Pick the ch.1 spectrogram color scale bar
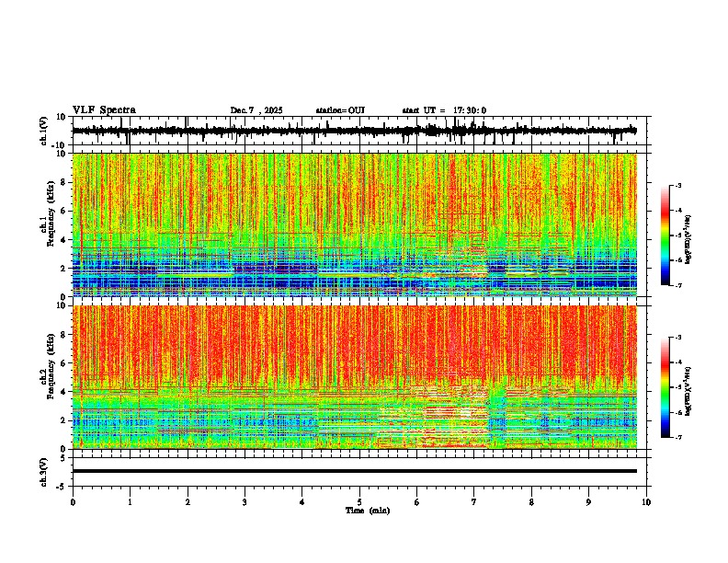This screenshot has height=563, width=728. point(665,235)
